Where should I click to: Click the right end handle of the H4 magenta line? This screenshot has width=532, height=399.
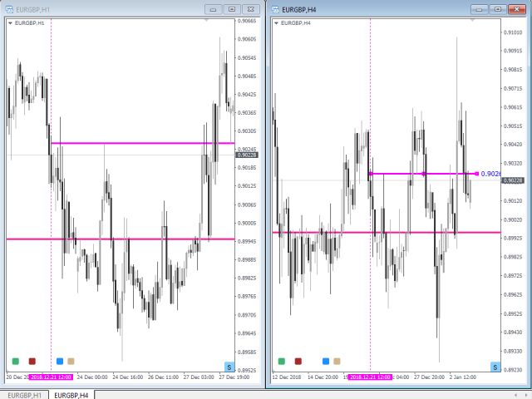(476, 174)
